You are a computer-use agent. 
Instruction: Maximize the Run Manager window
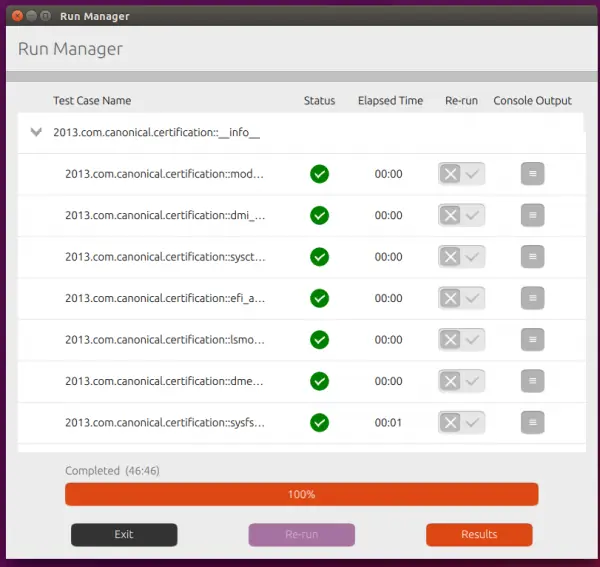click(46, 16)
